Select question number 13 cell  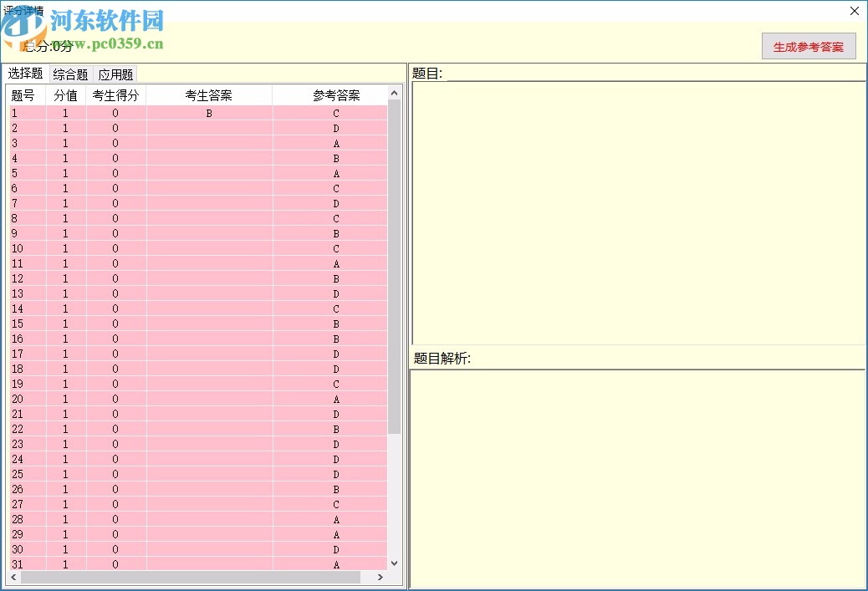[x=28, y=293]
